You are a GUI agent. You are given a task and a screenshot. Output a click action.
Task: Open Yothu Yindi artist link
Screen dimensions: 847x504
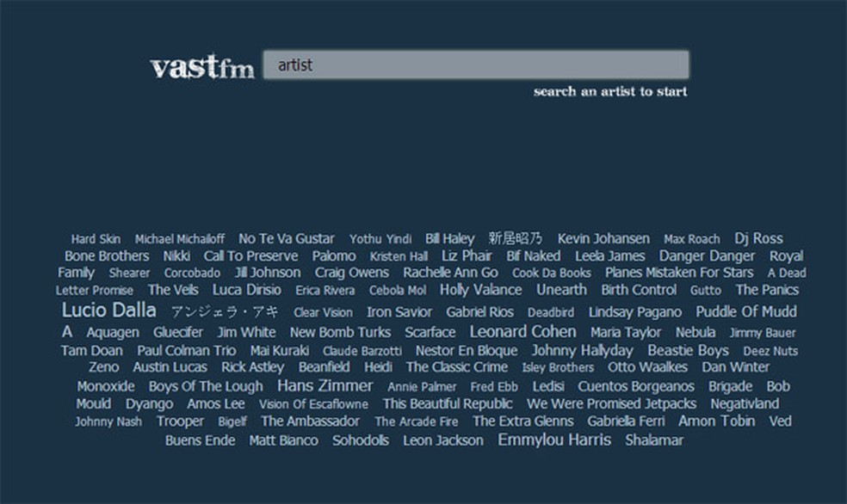tap(380, 239)
